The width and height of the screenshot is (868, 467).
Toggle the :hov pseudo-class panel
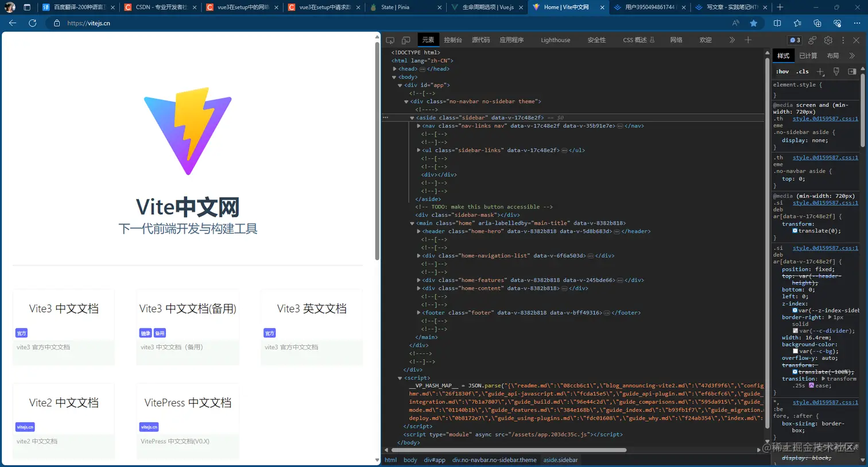pos(782,71)
